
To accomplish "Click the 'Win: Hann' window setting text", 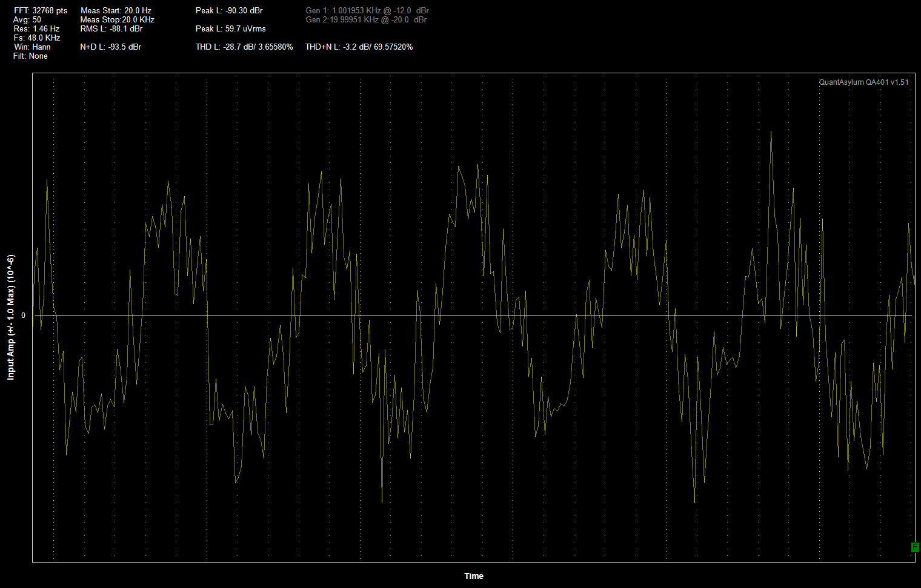I will click(x=33, y=47).
